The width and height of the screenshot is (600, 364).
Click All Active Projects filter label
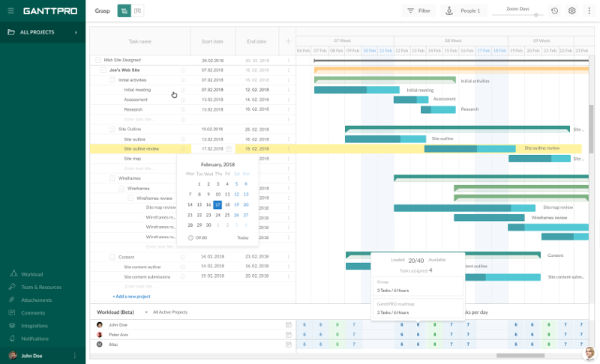pyautogui.click(x=170, y=312)
